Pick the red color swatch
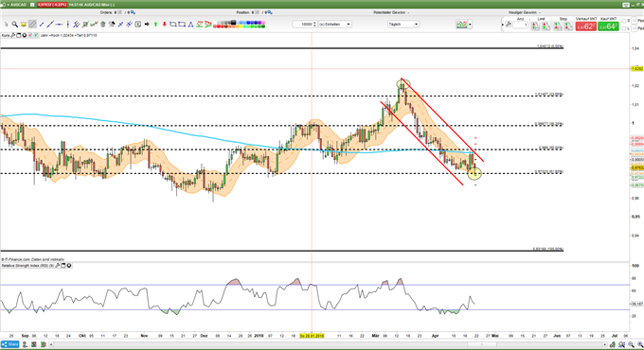Image resolution: width=644 pixels, height=350 pixels. click(219, 26)
